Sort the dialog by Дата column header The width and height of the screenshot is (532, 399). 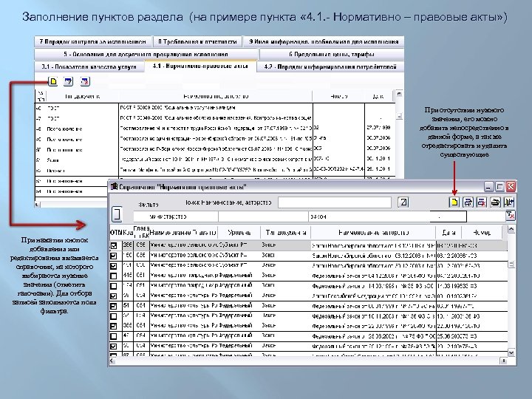coord(449,233)
